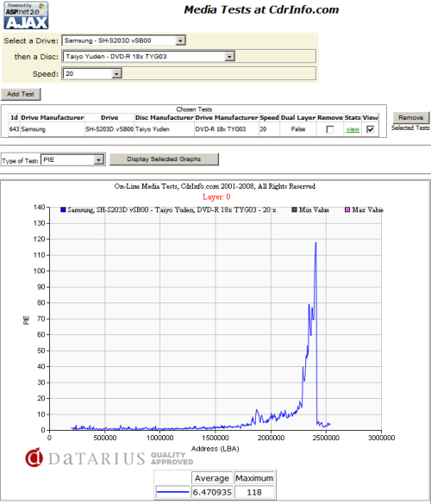Image resolution: width=431 pixels, height=504 pixels.
Task: Click the blue Samsung series legend swatch
Action: [63, 209]
